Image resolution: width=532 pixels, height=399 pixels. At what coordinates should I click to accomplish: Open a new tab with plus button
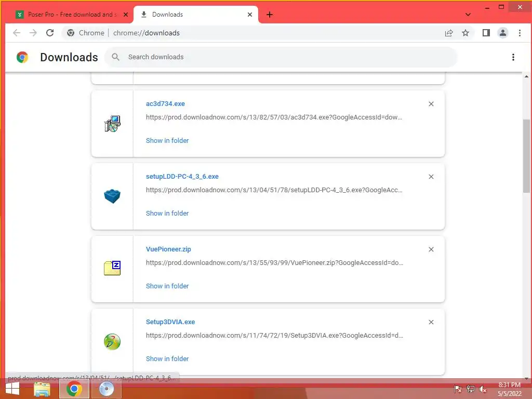270,15
